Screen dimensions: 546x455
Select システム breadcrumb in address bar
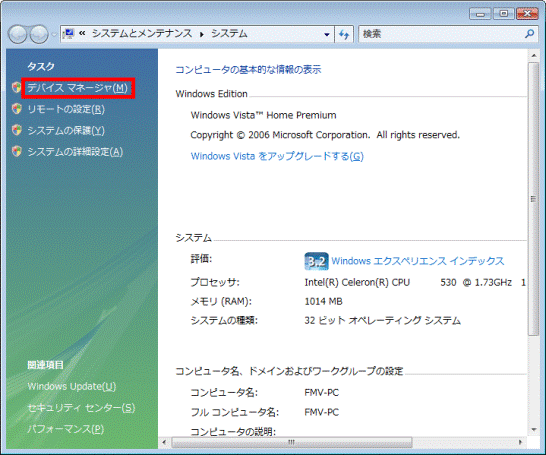[229, 33]
